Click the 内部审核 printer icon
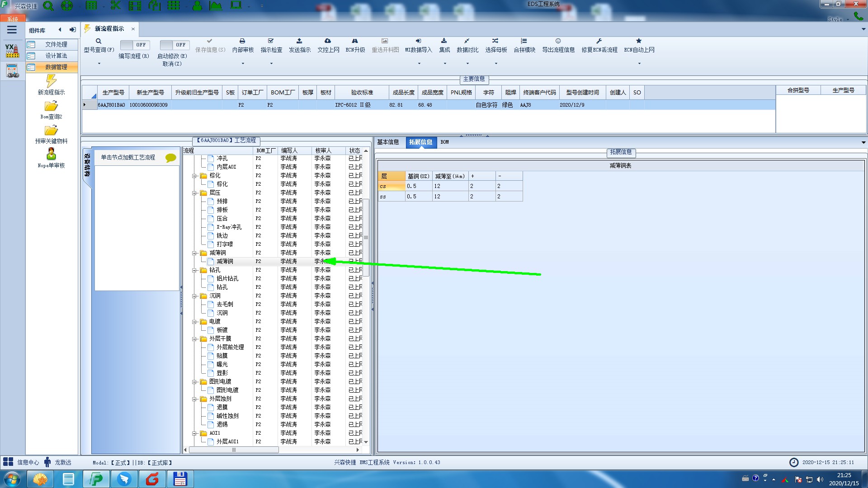 pyautogui.click(x=242, y=41)
